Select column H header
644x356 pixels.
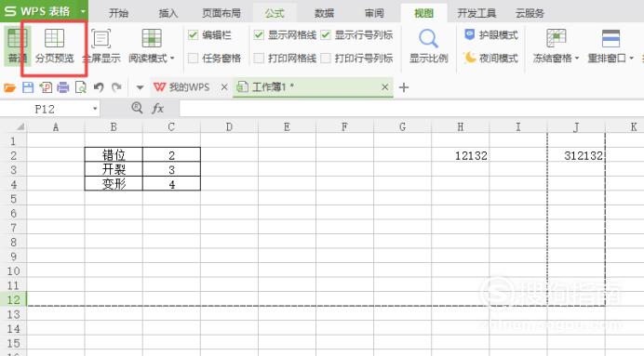click(x=461, y=127)
